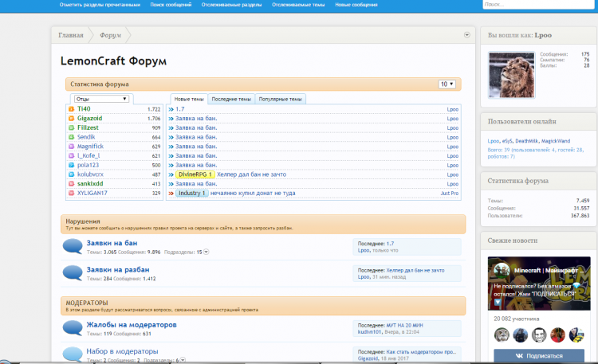Switch to the Популярные темы tab
This screenshot has height=364, width=598.
281,99
